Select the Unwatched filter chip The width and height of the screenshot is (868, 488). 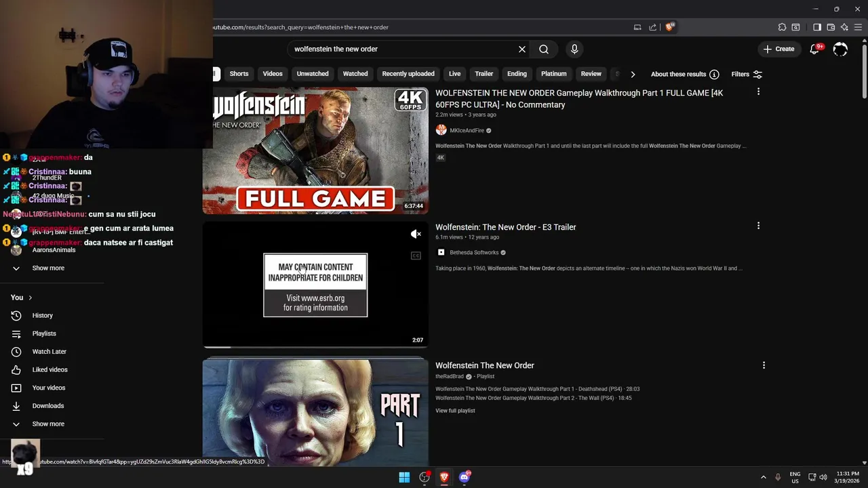tap(313, 74)
